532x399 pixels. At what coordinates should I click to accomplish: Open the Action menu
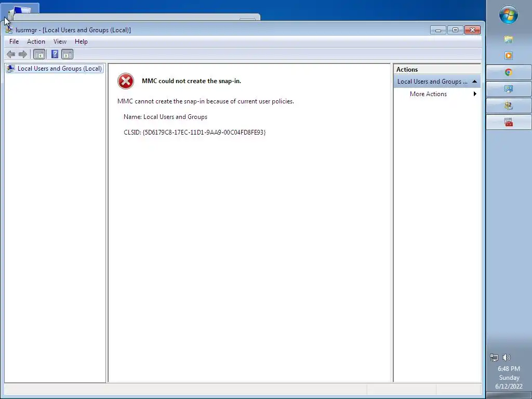coord(36,42)
